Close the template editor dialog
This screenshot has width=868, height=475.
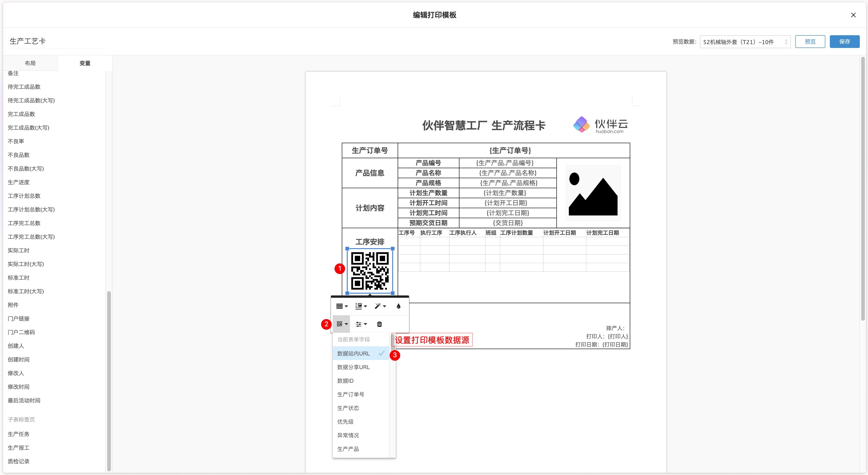pos(853,15)
